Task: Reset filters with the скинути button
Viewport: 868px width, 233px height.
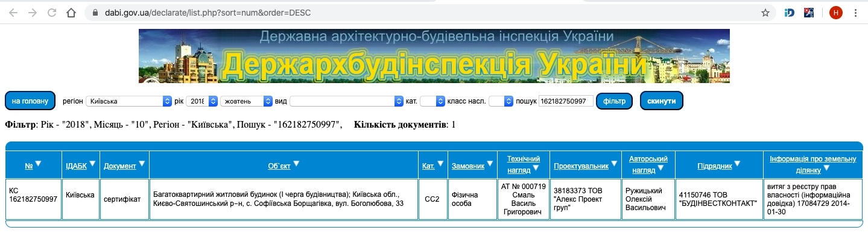Action: point(661,101)
